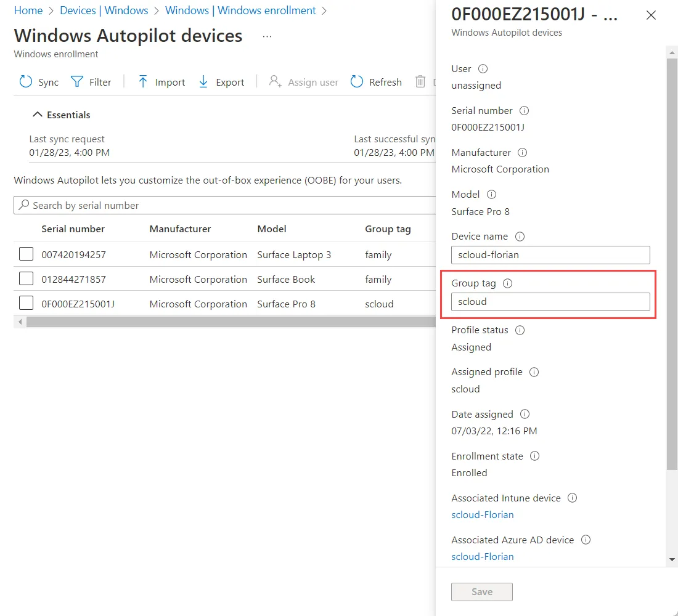Click the trash delete icon

[x=420, y=81]
